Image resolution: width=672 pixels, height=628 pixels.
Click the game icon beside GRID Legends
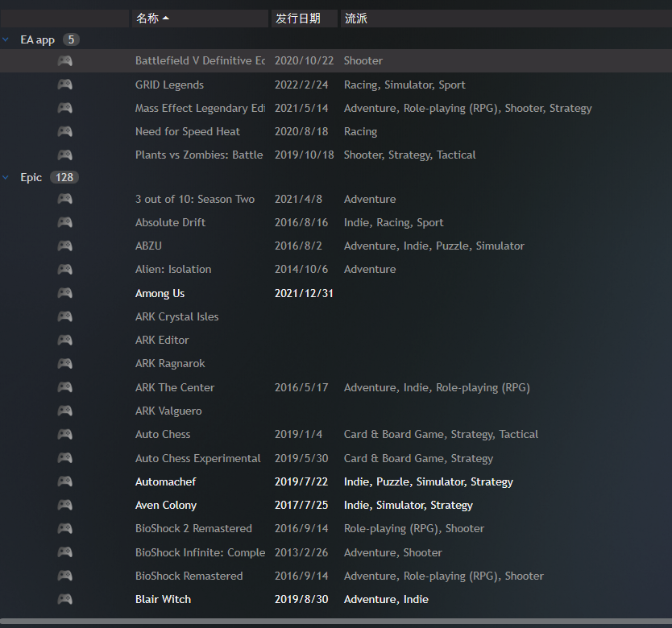pyautogui.click(x=64, y=84)
